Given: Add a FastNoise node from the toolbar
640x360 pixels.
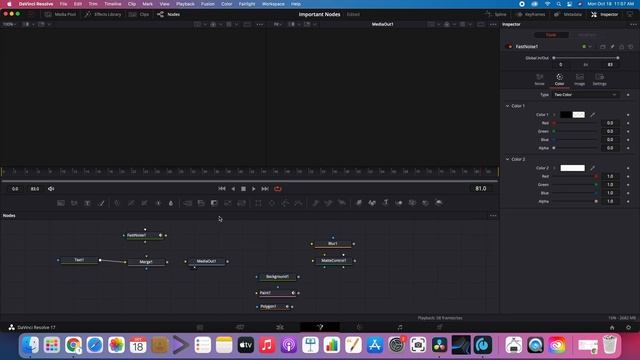Looking at the screenshot, I should click(74, 203).
